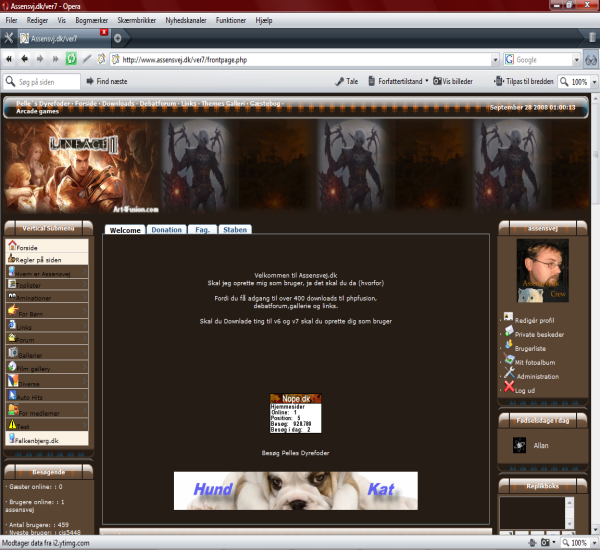Open the search engine dropdown
Screen dimensions: 600x550
point(577,60)
